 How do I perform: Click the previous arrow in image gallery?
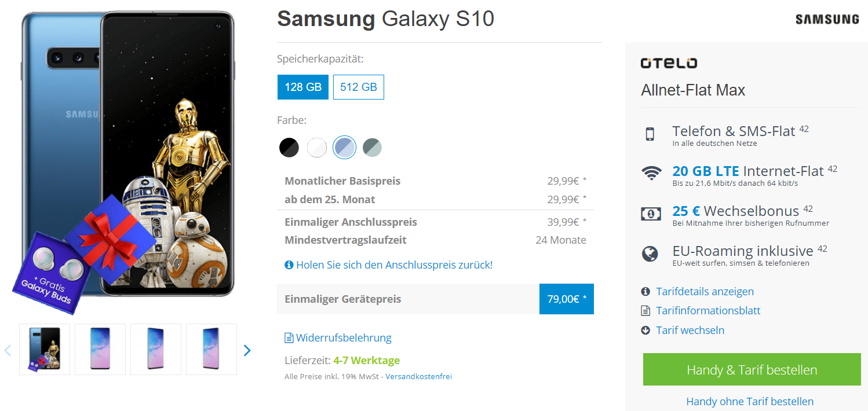pos(8,350)
